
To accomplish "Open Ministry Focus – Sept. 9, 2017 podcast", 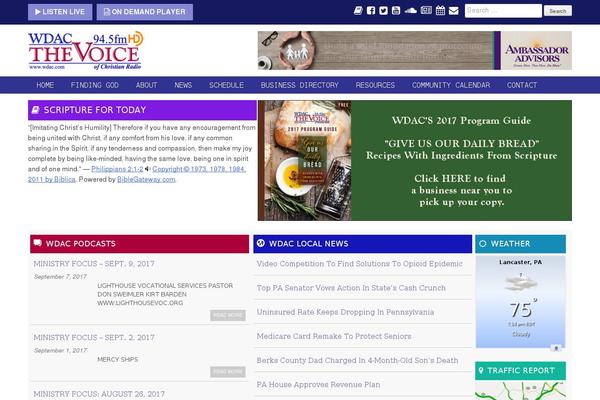I will pyautogui.click(x=94, y=264).
